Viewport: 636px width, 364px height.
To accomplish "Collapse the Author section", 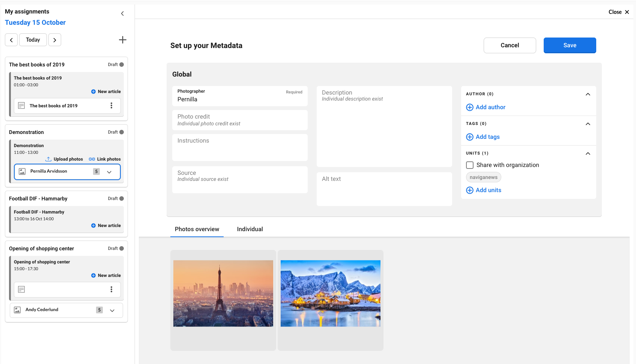I will point(588,94).
